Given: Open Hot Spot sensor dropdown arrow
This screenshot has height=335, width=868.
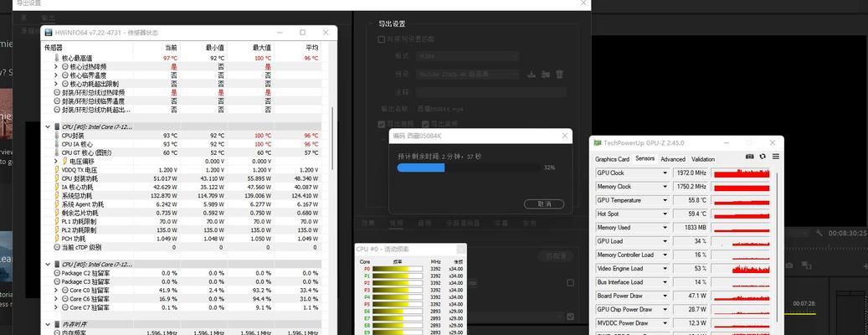Looking at the screenshot, I should 665,214.
